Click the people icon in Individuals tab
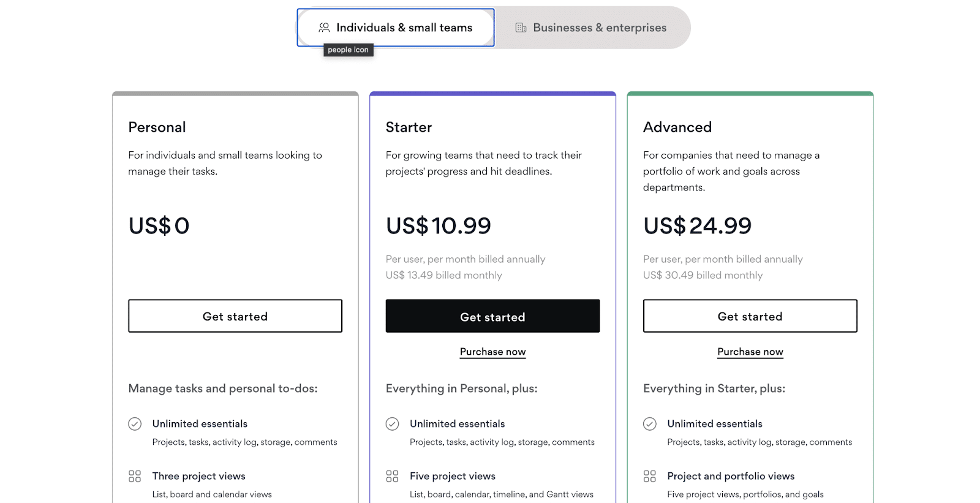The image size is (980, 503). point(324,28)
